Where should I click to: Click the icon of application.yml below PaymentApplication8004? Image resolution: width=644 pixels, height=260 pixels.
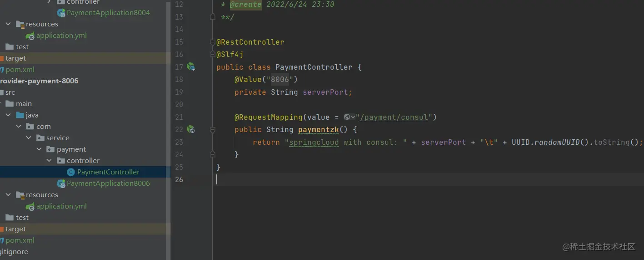(x=30, y=36)
